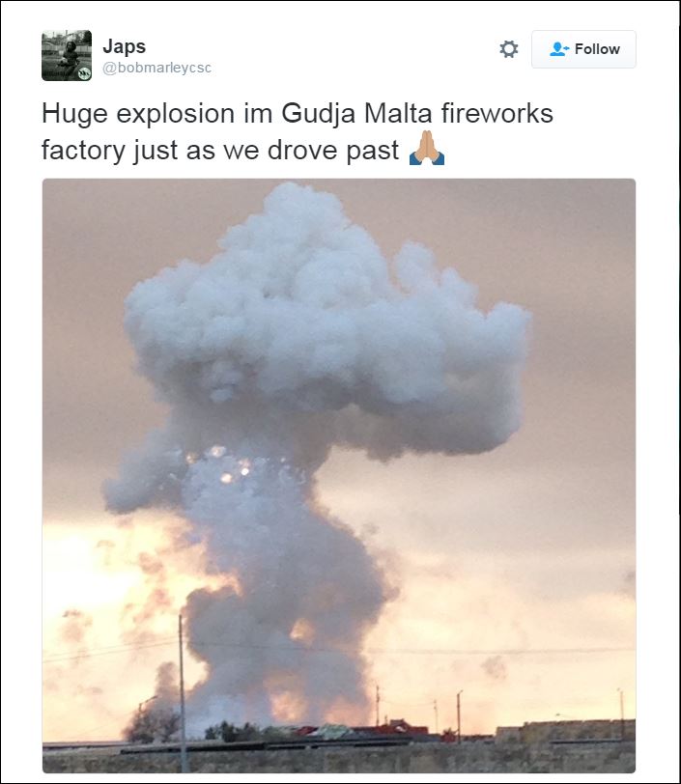This screenshot has height=784, width=681.
Task: Open the Japs display name link
Action: [x=124, y=46]
